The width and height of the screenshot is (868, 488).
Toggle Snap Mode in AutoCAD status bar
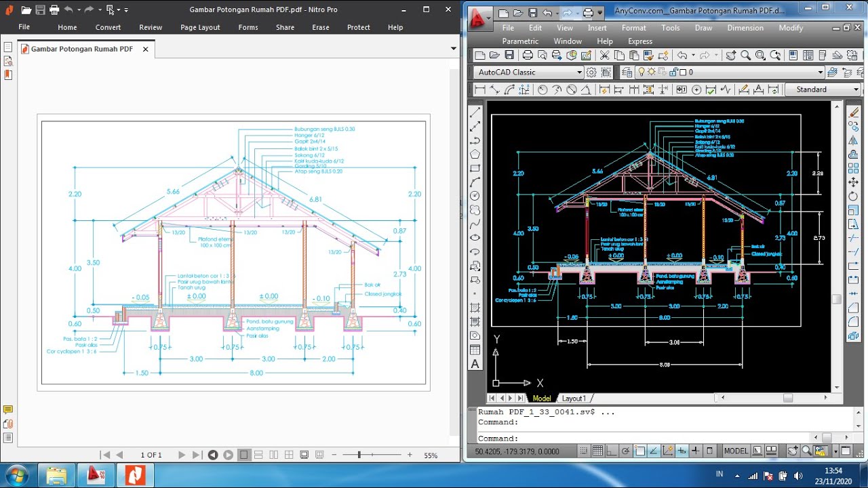584,451
